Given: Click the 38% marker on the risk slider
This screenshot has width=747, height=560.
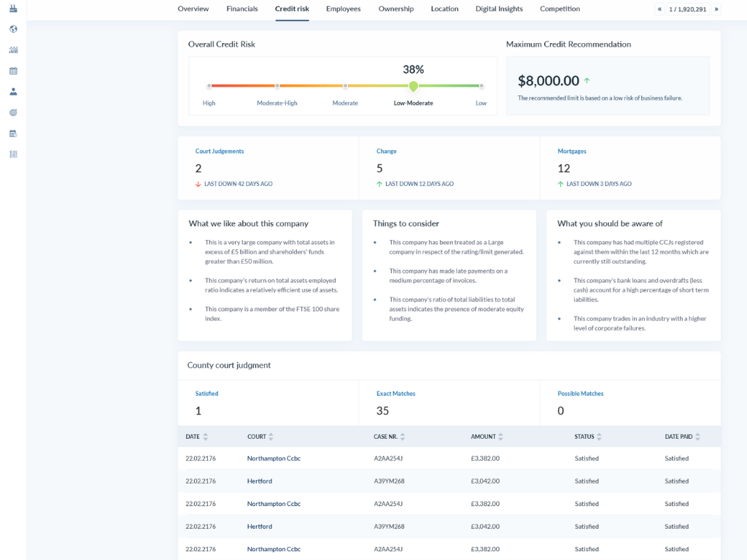Looking at the screenshot, I should [414, 86].
